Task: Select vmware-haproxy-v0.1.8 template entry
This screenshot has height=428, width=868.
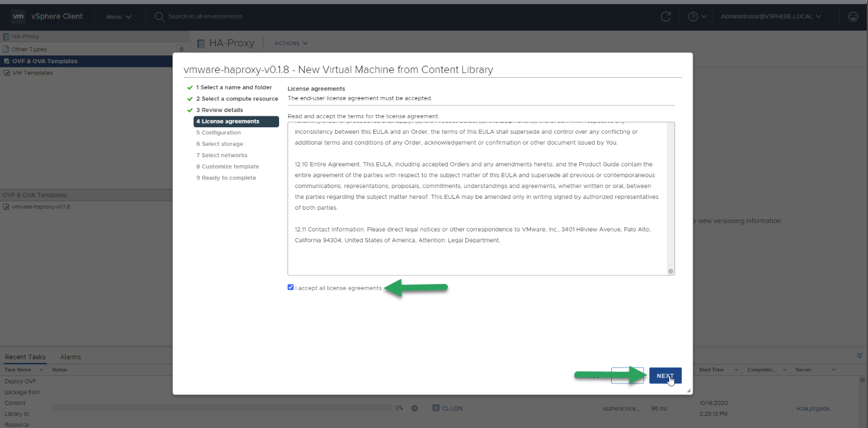Action: coord(41,207)
